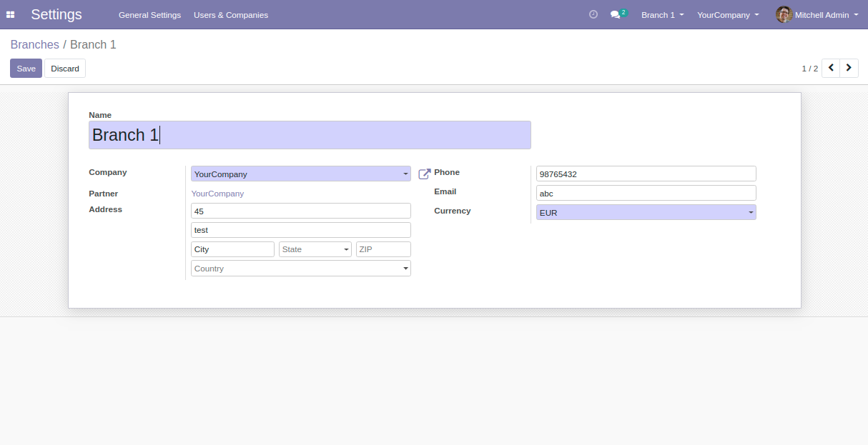Image resolution: width=868 pixels, height=445 pixels.
Task: Open the conversations chat icon
Action: pyautogui.click(x=617, y=14)
